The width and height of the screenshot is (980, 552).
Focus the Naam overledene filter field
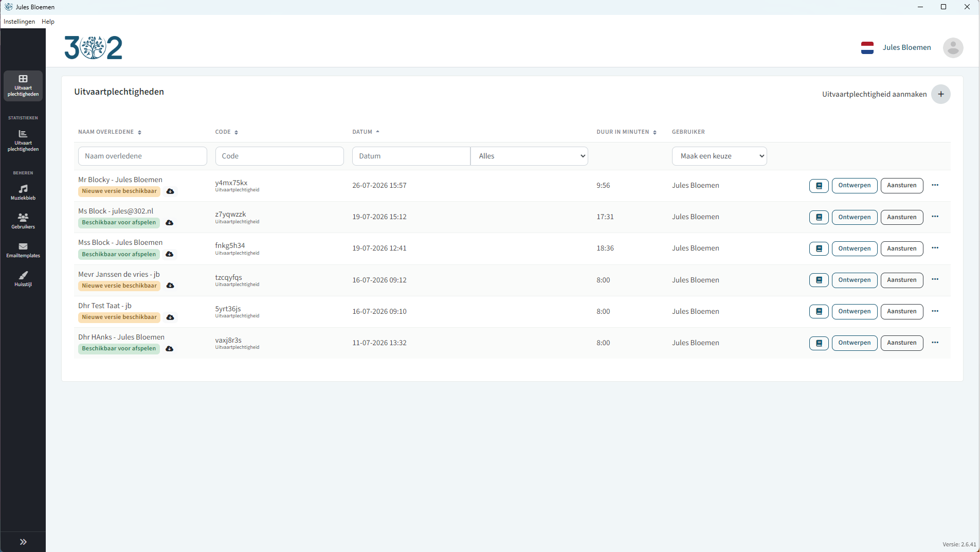point(142,156)
